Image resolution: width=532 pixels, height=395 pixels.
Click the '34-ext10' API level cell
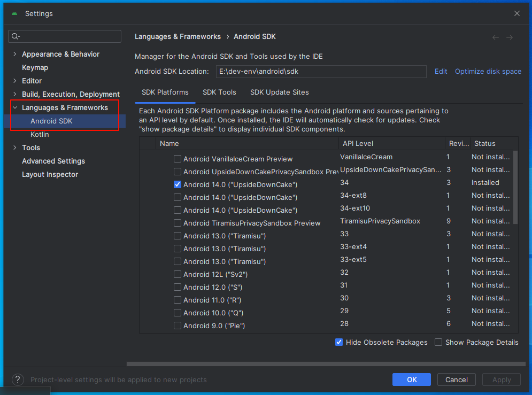355,208
